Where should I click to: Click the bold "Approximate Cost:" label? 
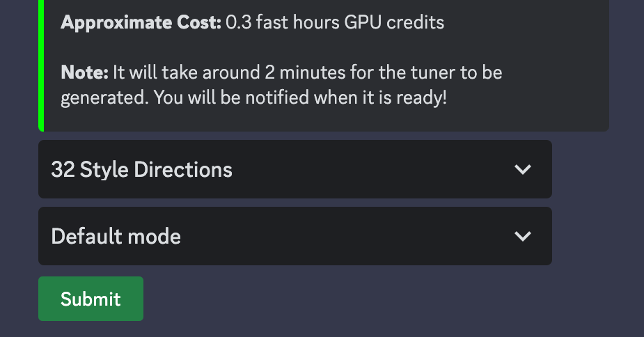coord(141,22)
